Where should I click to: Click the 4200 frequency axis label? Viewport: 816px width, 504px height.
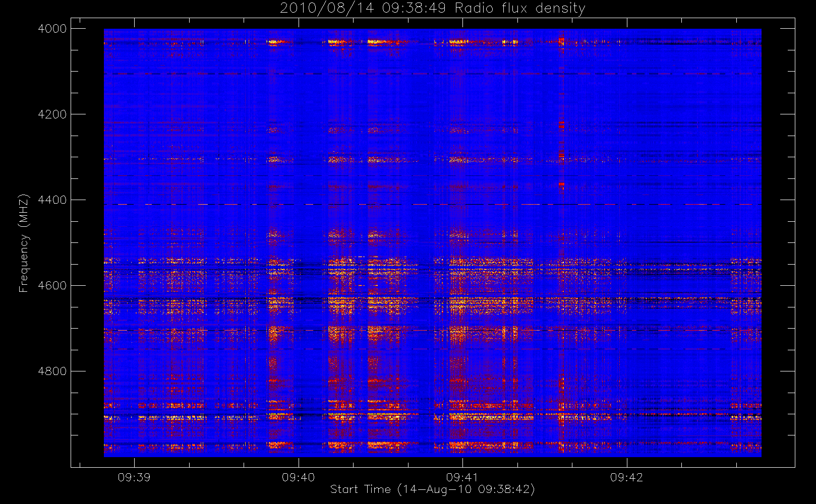pos(52,114)
